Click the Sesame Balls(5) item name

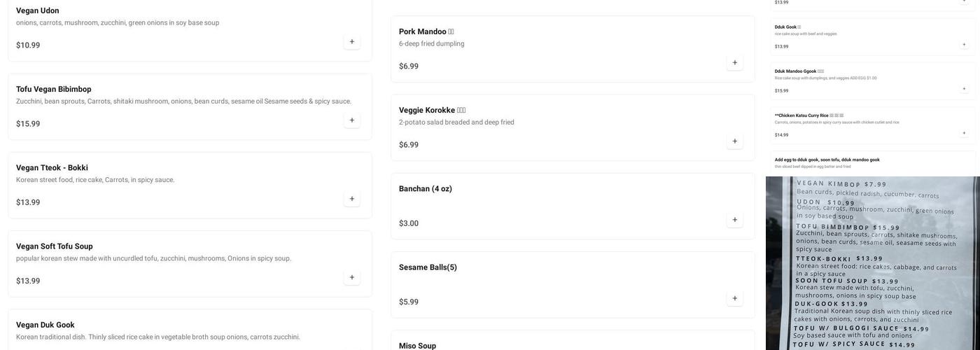tap(428, 267)
